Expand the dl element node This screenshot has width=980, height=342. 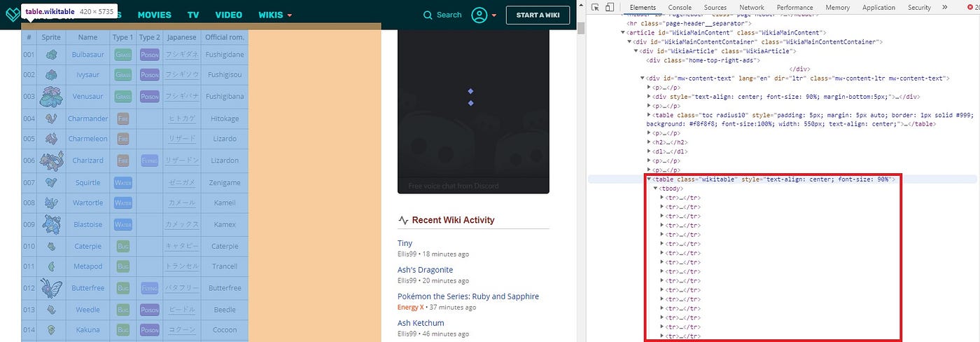click(x=649, y=151)
